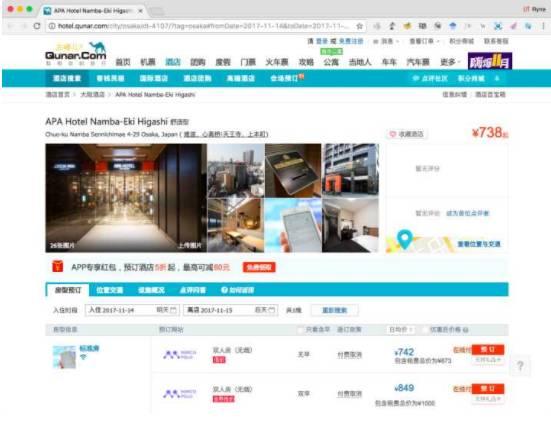Switch to the 房型预订 tab

coord(68,290)
